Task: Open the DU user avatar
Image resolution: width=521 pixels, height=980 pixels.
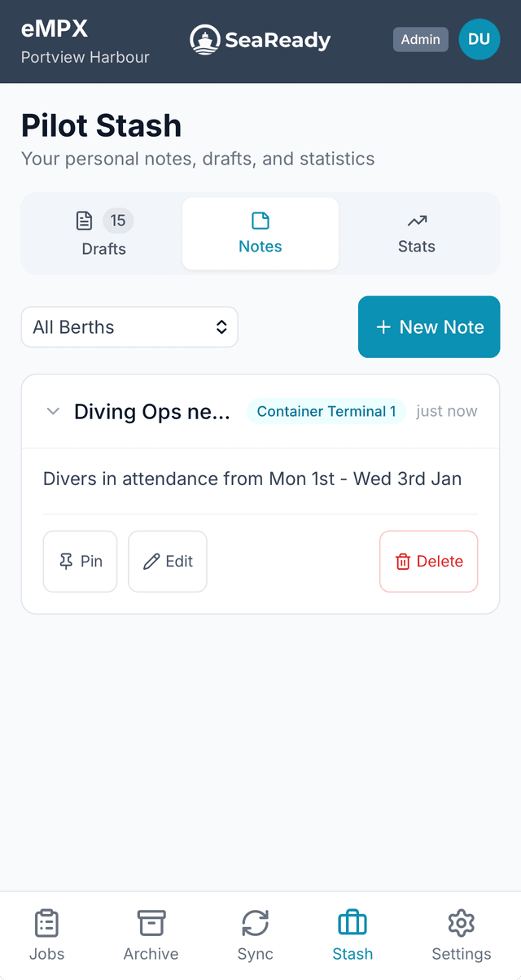Action: coord(479,39)
